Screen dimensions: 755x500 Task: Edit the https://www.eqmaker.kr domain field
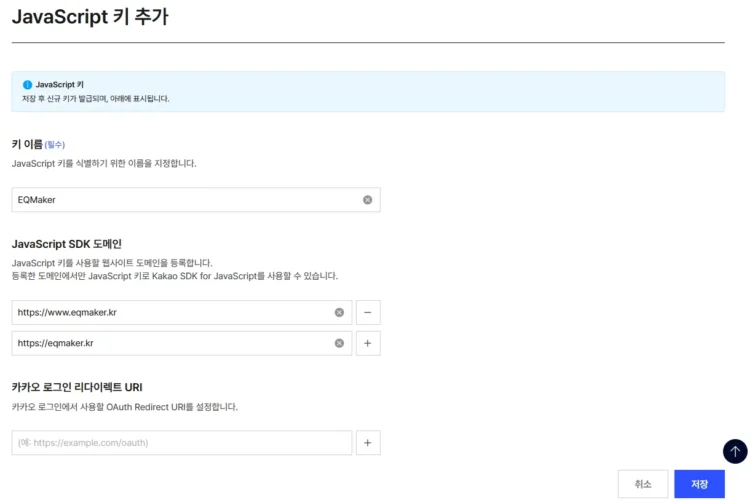pyautogui.click(x=182, y=313)
